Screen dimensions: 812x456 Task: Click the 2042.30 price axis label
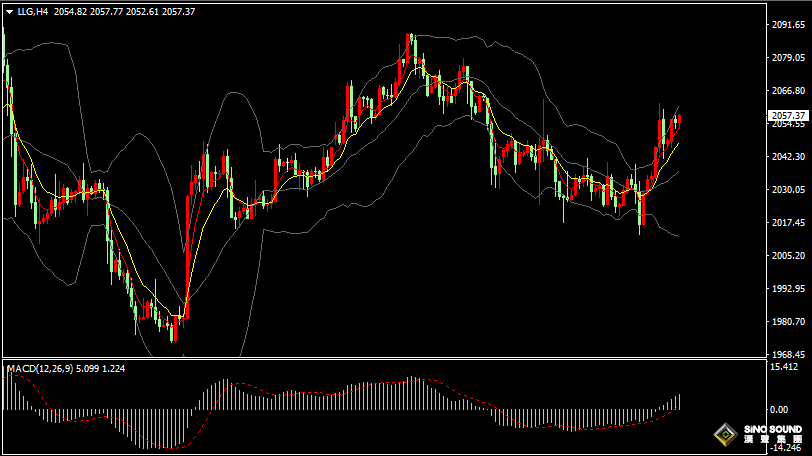click(785, 157)
